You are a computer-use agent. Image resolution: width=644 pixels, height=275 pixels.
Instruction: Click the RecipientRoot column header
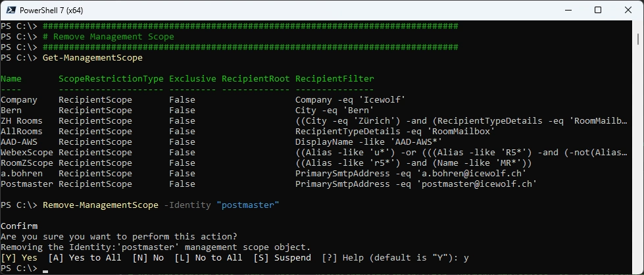point(256,79)
